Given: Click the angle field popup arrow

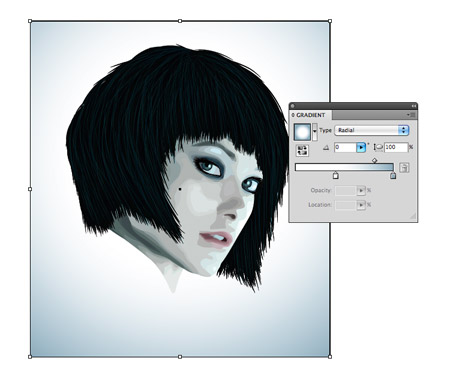Looking at the screenshot, I should coord(361,147).
